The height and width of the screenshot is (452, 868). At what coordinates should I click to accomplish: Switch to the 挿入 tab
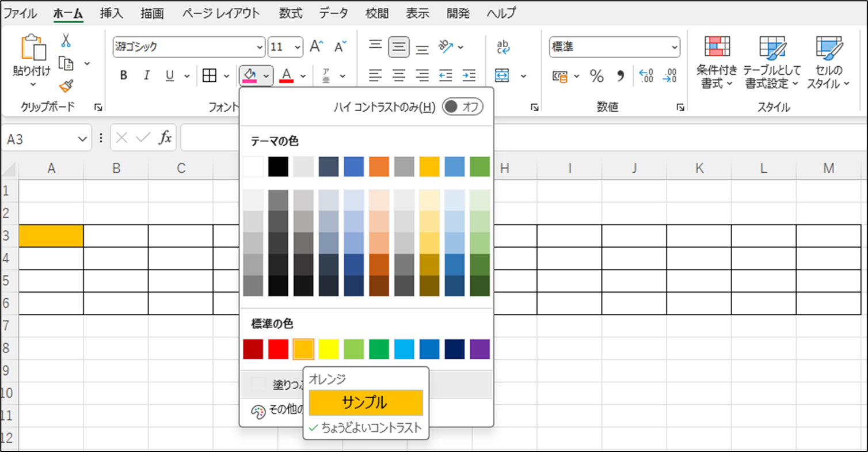(111, 13)
